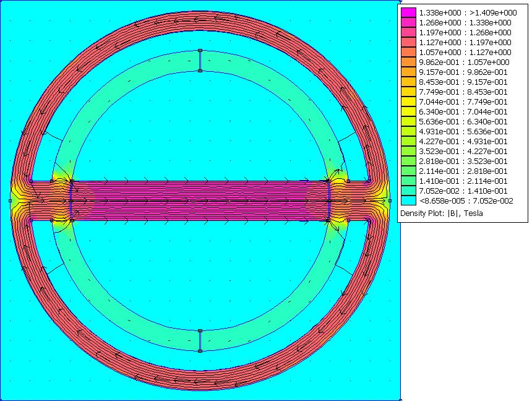Click the upper cyan half-disc inside inner ring
This screenshot has height=401, width=532.
(199, 124)
